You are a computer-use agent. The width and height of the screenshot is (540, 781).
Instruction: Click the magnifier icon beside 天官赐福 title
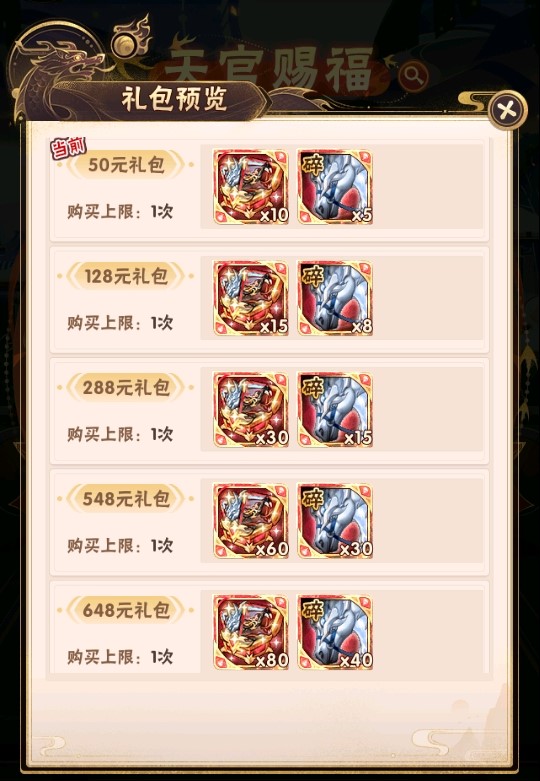coord(413,75)
